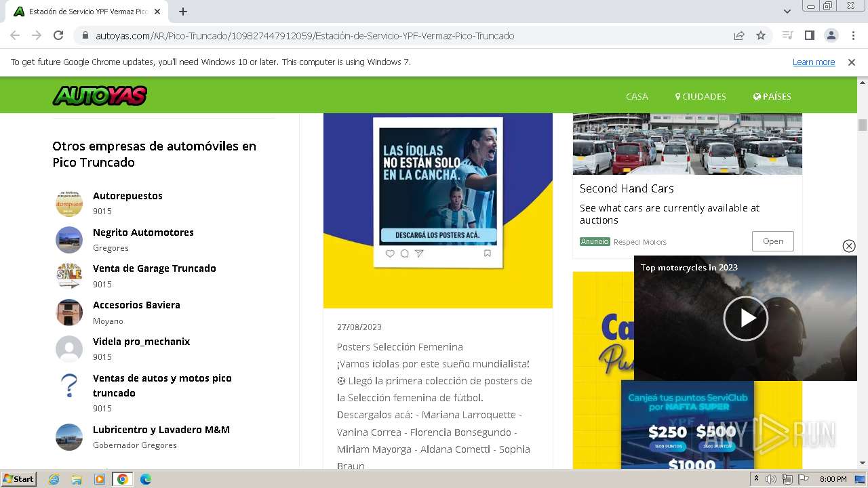Open Accesorios Baviera listing
868x488 pixels.
(136, 305)
